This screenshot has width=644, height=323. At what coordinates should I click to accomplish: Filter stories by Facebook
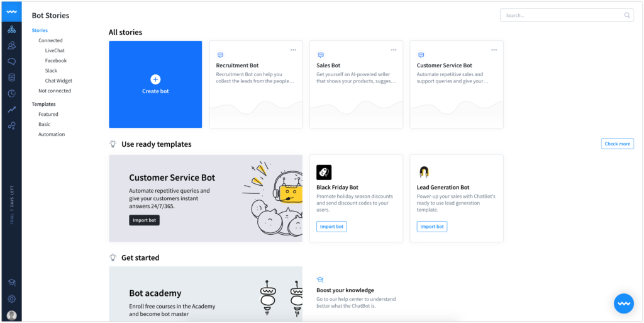(x=56, y=60)
